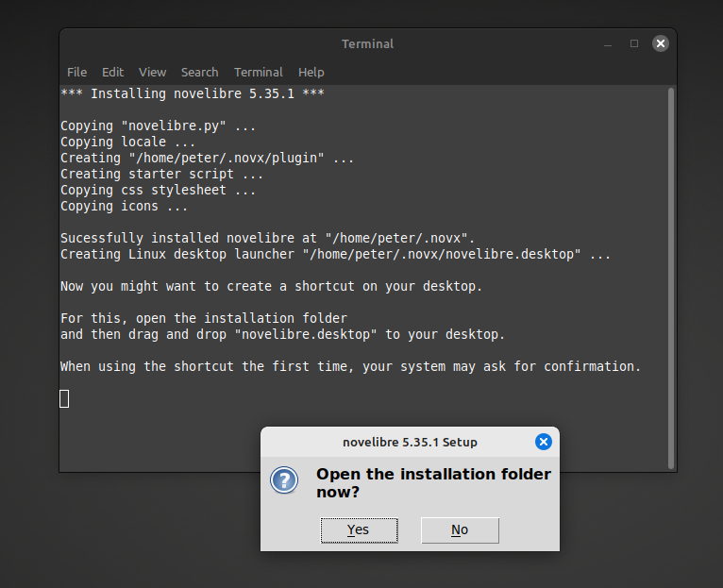Screen dimensions: 723x588
Task: Click Yes to open installation folder
Action: [x=359, y=529]
